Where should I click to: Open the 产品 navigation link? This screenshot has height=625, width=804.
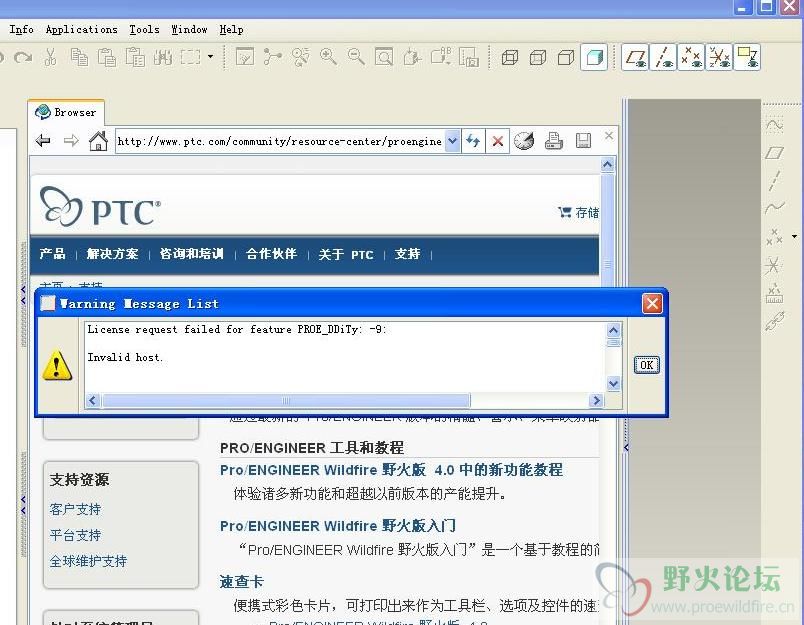(x=52, y=254)
